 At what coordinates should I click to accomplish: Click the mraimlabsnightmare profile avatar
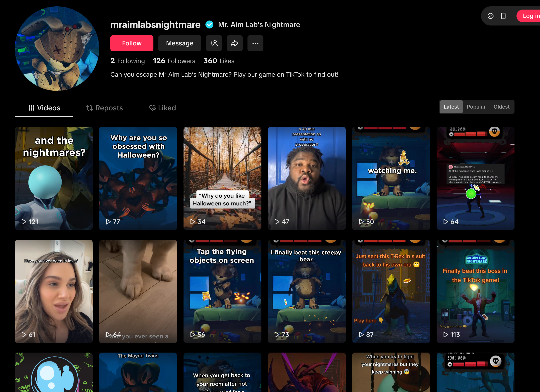click(x=57, y=49)
